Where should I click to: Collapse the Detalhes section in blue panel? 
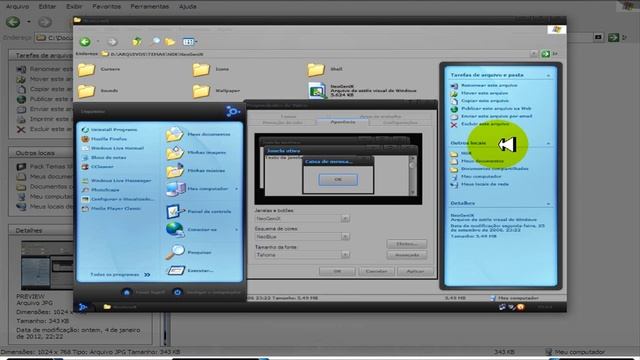(x=548, y=204)
